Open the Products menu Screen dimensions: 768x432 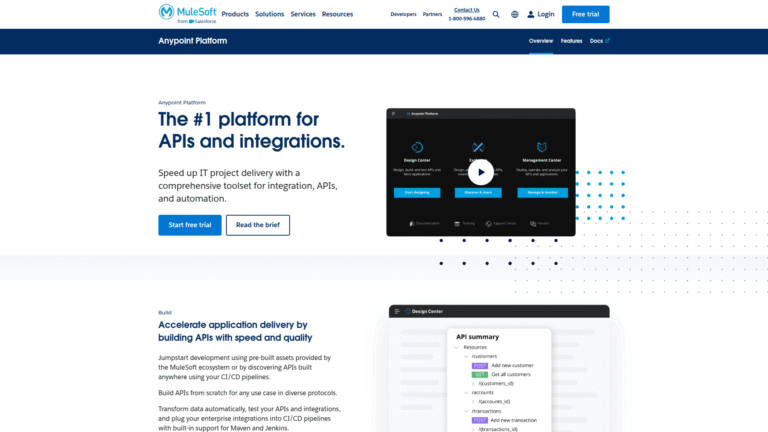[235, 14]
